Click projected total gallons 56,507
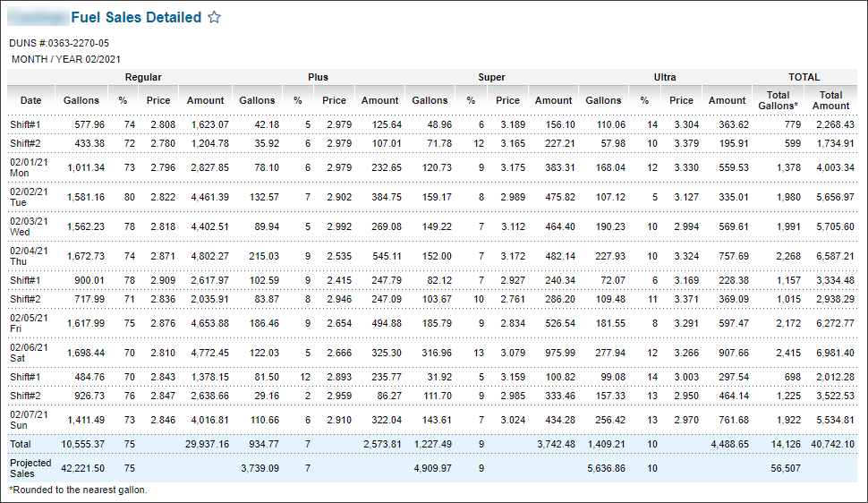Image resolution: width=868 pixels, height=503 pixels. 786,468
